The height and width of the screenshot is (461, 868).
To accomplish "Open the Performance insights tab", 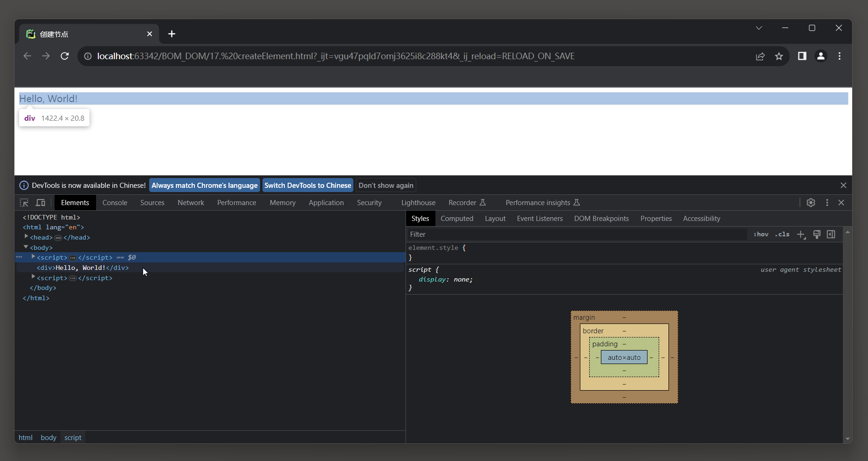I will click(543, 203).
